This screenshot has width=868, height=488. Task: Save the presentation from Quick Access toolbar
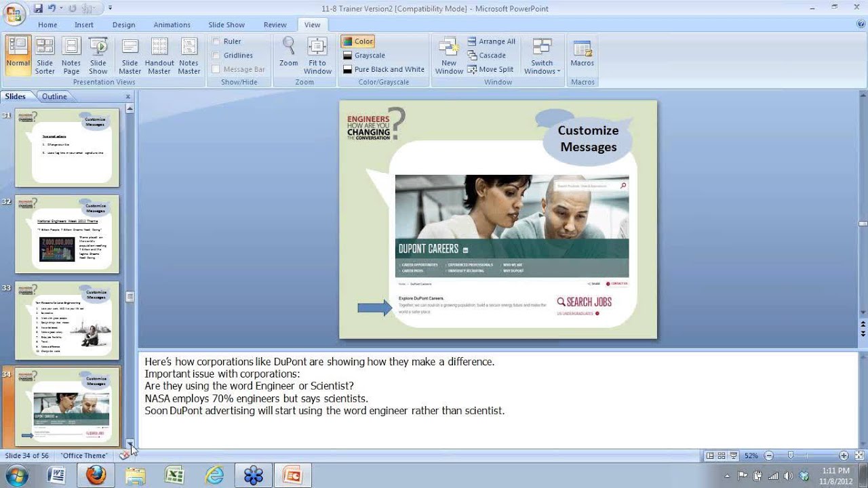click(38, 8)
